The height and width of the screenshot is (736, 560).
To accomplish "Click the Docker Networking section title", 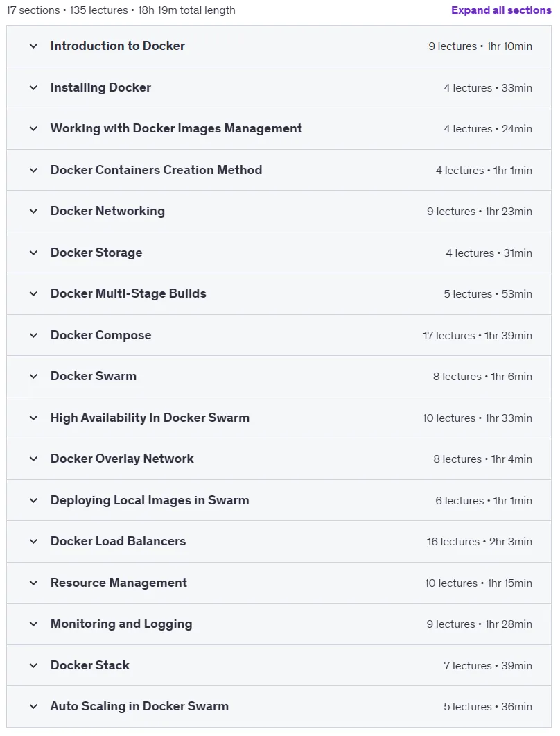I will [x=107, y=211].
